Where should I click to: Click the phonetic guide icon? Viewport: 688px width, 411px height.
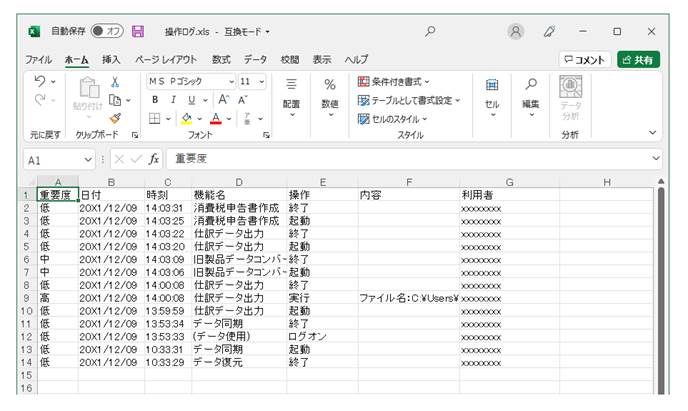pos(247,118)
